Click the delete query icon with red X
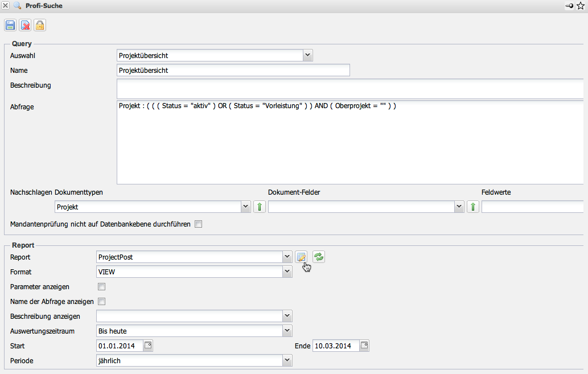The height and width of the screenshot is (374, 588). point(25,25)
